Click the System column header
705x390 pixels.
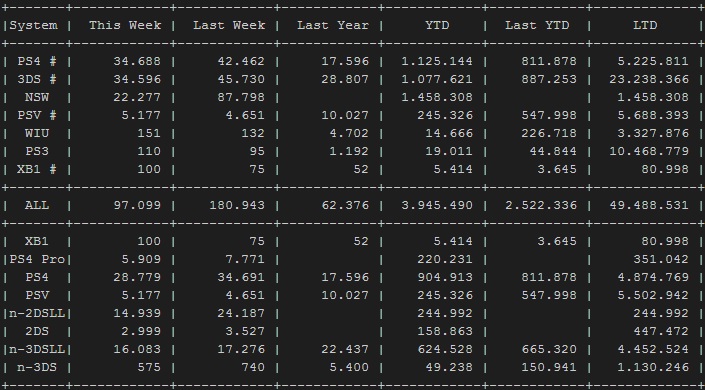coord(33,25)
